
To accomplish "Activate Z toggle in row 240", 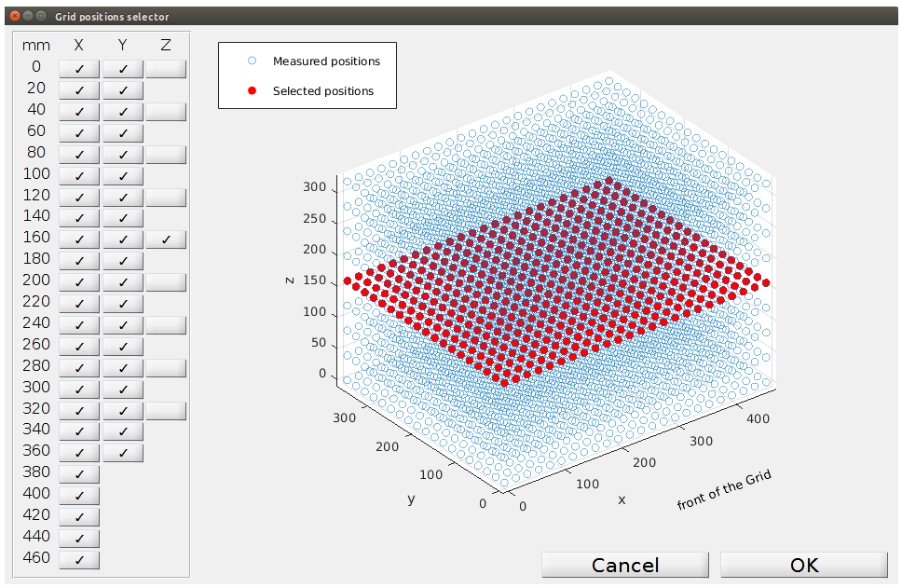I will point(166,325).
